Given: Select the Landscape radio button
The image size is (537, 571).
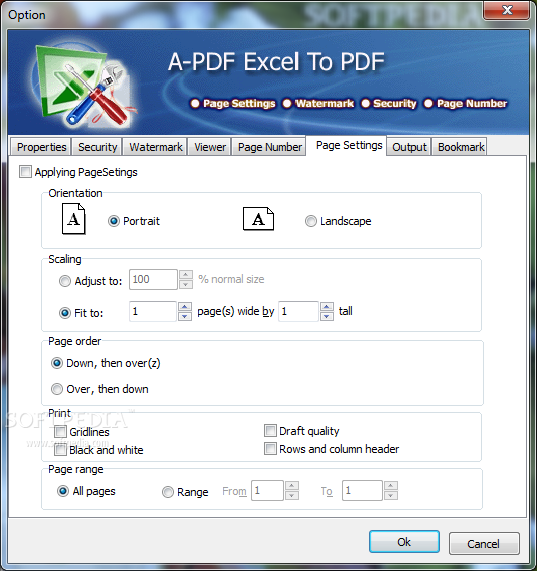Looking at the screenshot, I should [x=311, y=221].
